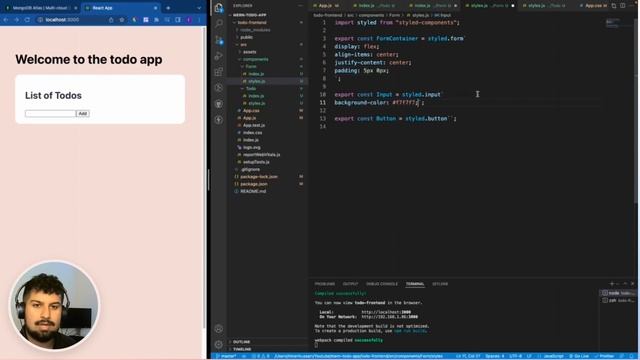The width and height of the screenshot is (640, 360).
Task: Click the Add button in the todo app
Action: pyautogui.click(x=83, y=113)
